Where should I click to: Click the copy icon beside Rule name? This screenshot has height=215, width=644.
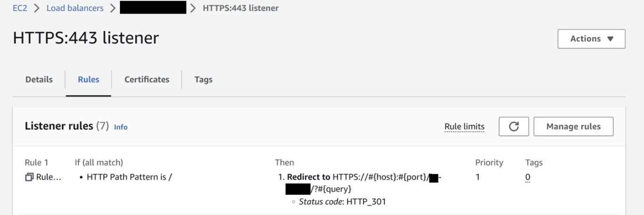point(29,177)
